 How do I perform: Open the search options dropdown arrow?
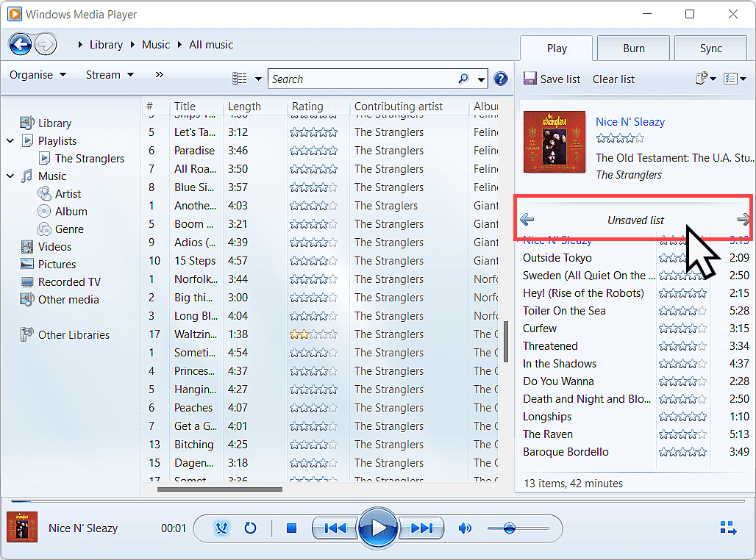[x=481, y=79]
